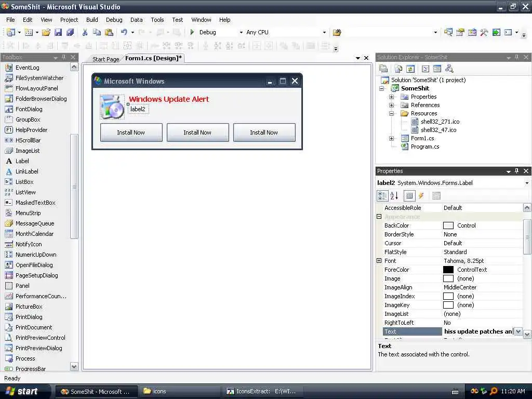Click the Open File folder icon
The width and height of the screenshot is (532, 399).
tap(46, 32)
